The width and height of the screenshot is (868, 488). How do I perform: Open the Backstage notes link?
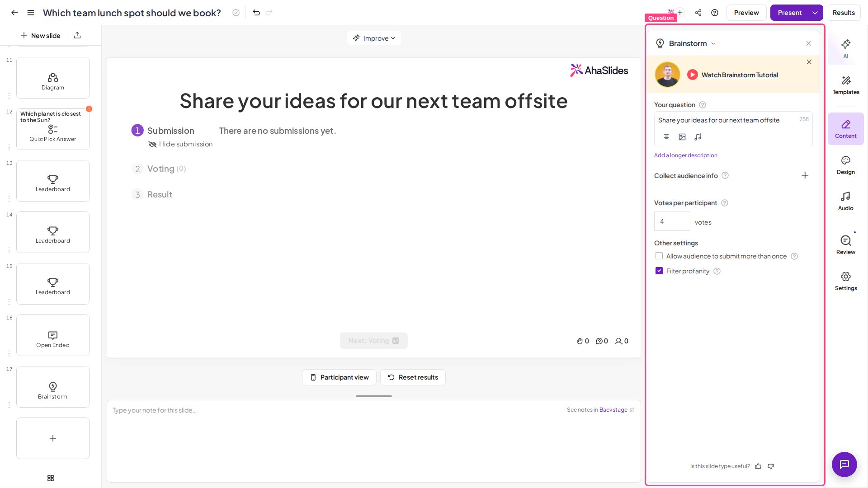tap(617, 410)
